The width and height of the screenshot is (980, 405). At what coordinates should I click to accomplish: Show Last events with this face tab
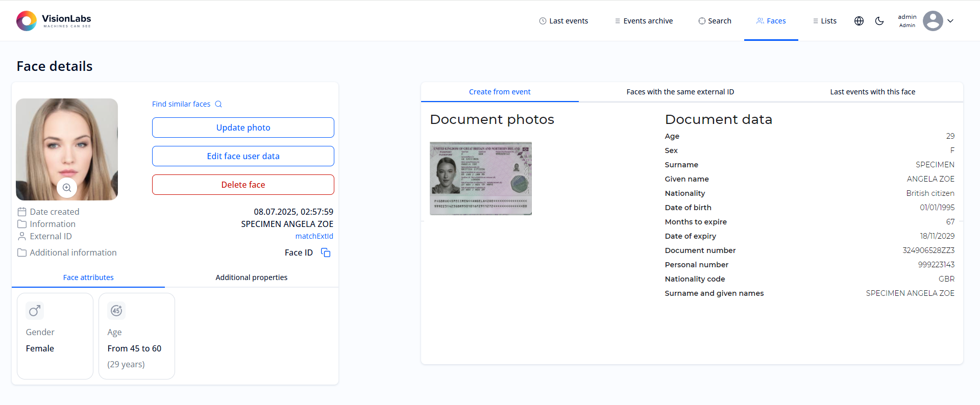(x=872, y=92)
